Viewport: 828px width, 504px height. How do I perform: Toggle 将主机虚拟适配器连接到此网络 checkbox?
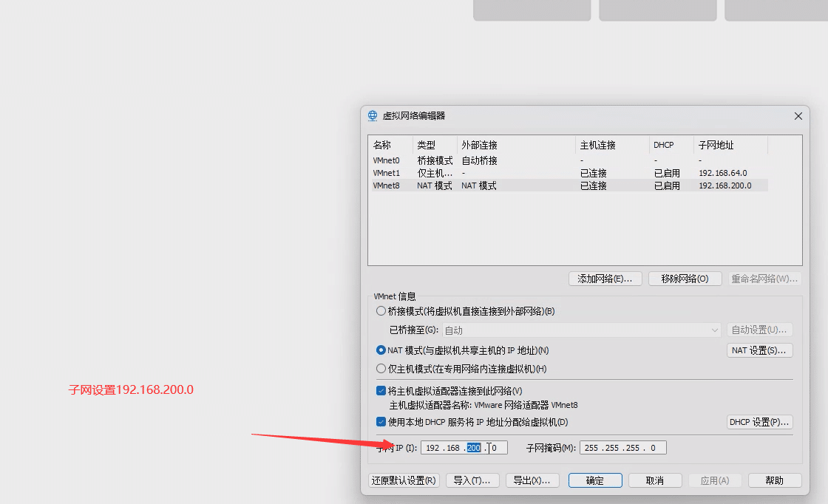[x=381, y=391]
